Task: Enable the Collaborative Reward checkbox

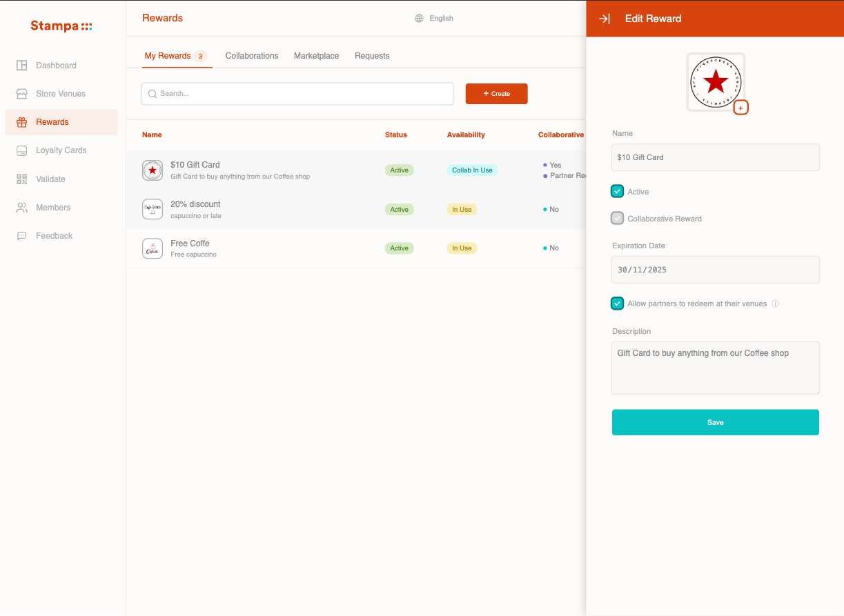Action: tap(617, 218)
